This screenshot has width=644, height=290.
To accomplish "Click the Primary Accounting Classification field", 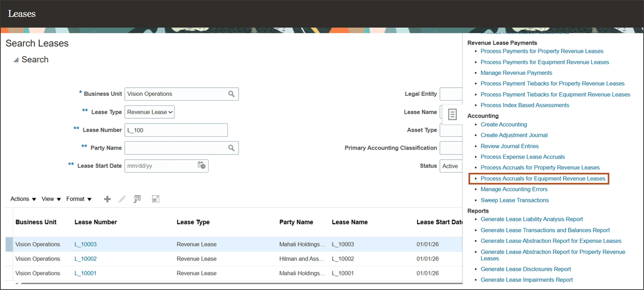I will point(451,148).
